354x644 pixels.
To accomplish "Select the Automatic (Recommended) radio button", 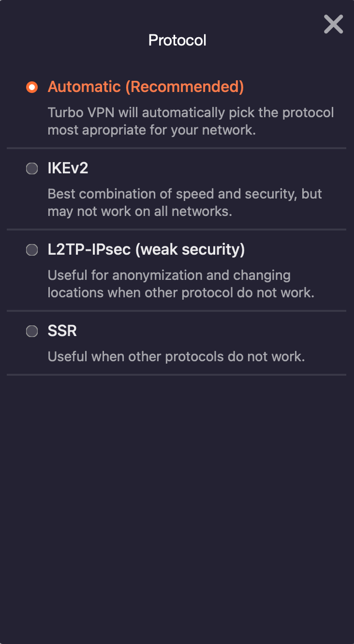I will (32, 87).
